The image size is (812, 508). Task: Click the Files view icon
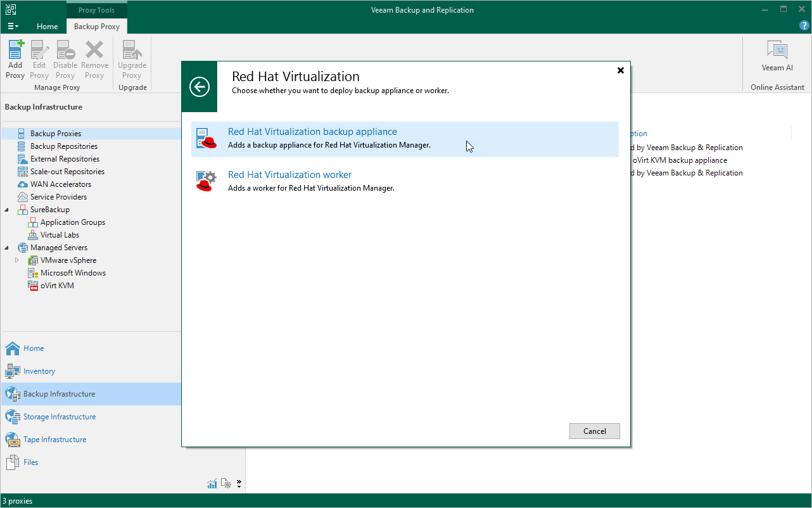[13, 462]
